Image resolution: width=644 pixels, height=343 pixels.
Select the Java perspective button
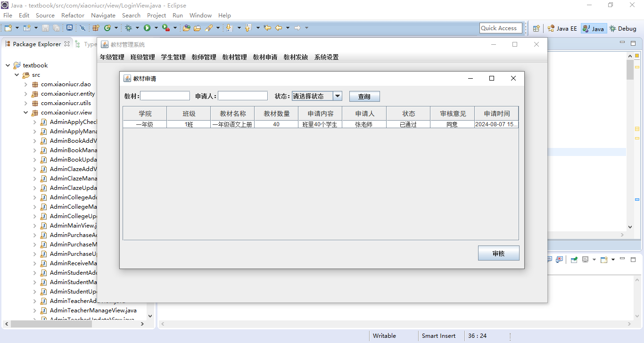click(x=593, y=28)
